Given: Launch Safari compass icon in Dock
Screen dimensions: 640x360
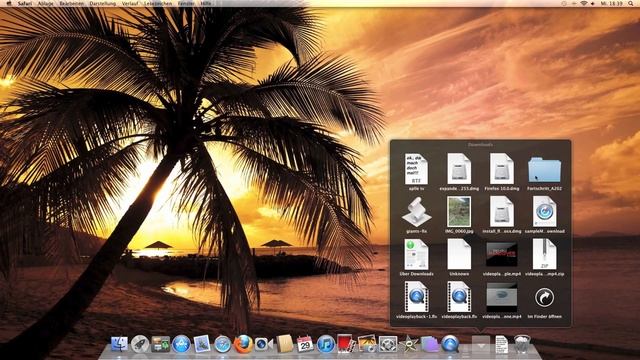Looking at the screenshot, I should [222, 344].
